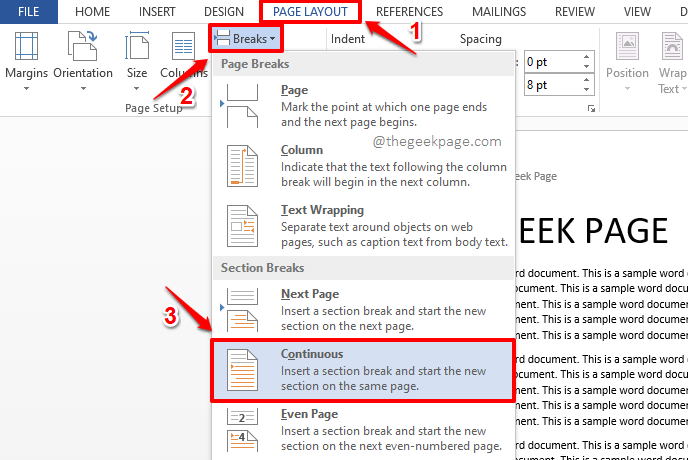Viewport: 688px width, 460px height.
Task: Switch to the REVIEW tab
Action: point(575,11)
